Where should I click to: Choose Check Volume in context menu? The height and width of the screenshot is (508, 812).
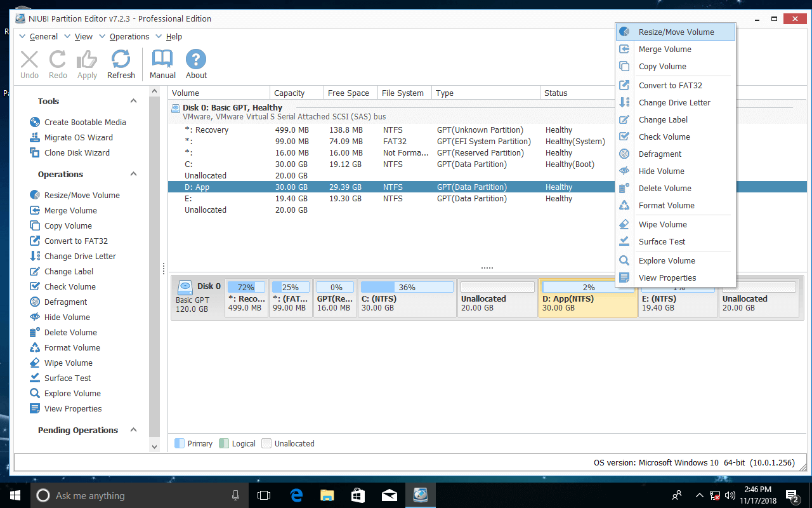tap(676, 137)
